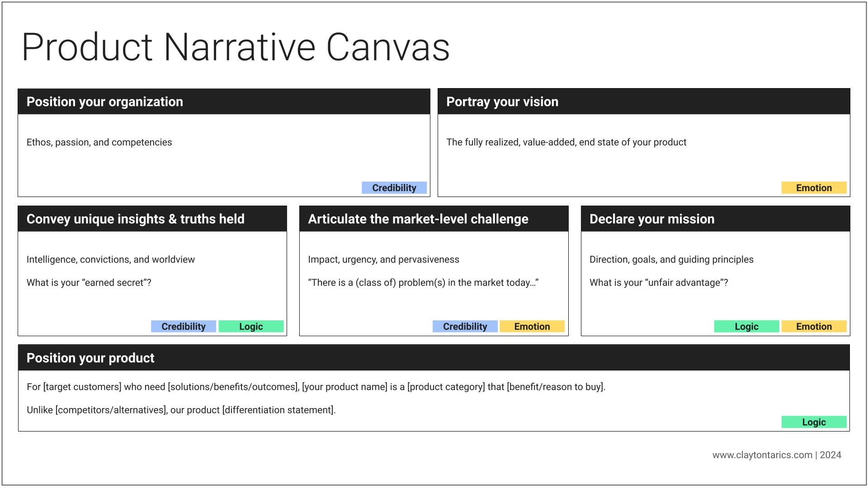Viewport: 868px width, 488px height.
Task: Click the Credibility tag in market-level challenge box
Action: tap(465, 327)
